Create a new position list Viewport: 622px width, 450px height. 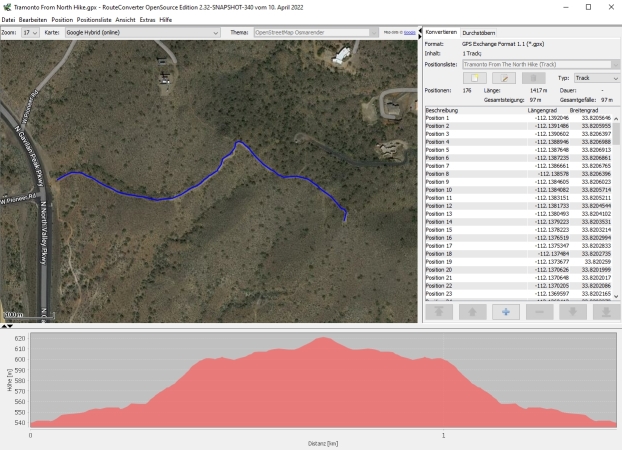coord(479,77)
